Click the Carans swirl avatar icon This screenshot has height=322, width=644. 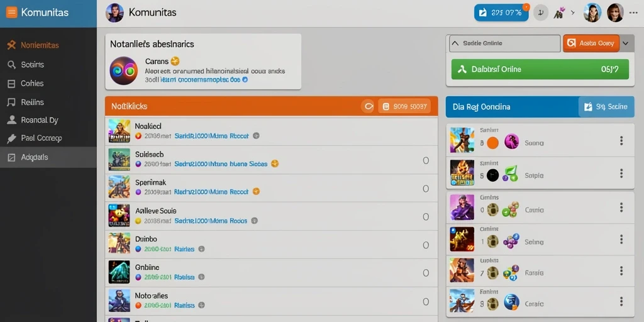click(x=124, y=70)
